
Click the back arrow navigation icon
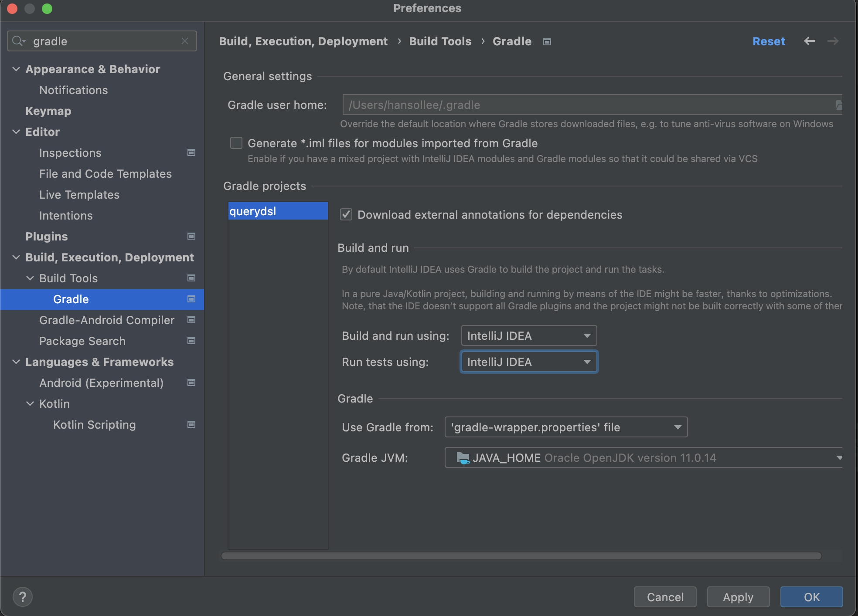[x=809, y=41]
